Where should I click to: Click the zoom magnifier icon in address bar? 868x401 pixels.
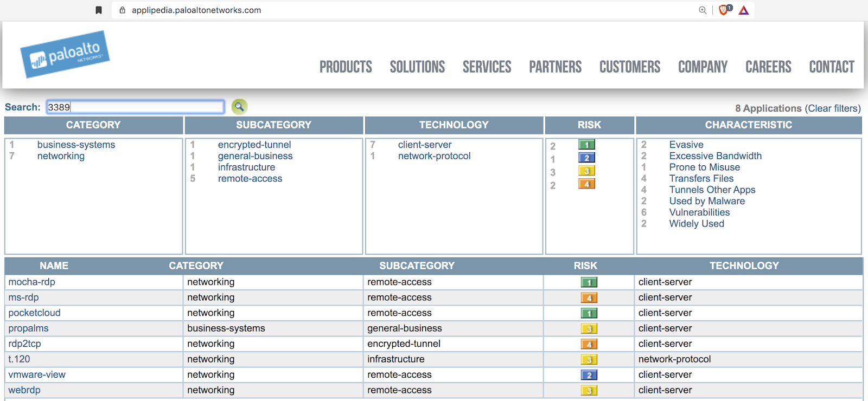[x=703, y=10]
